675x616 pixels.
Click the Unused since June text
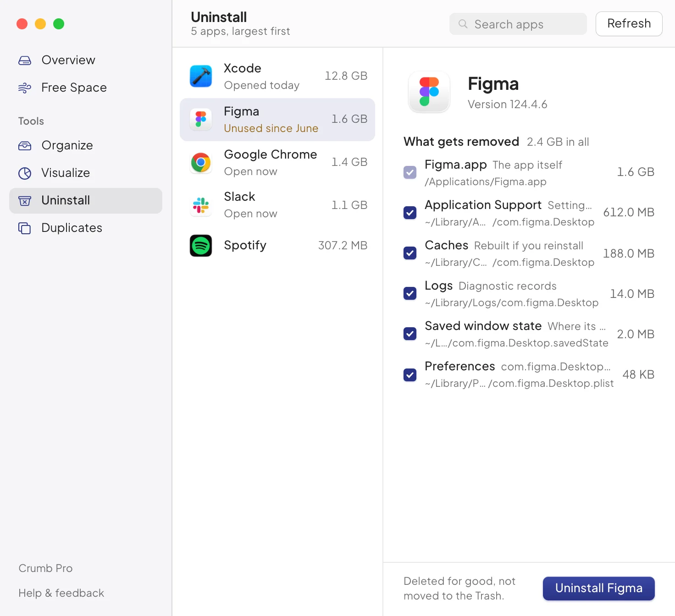click(271, 128)
